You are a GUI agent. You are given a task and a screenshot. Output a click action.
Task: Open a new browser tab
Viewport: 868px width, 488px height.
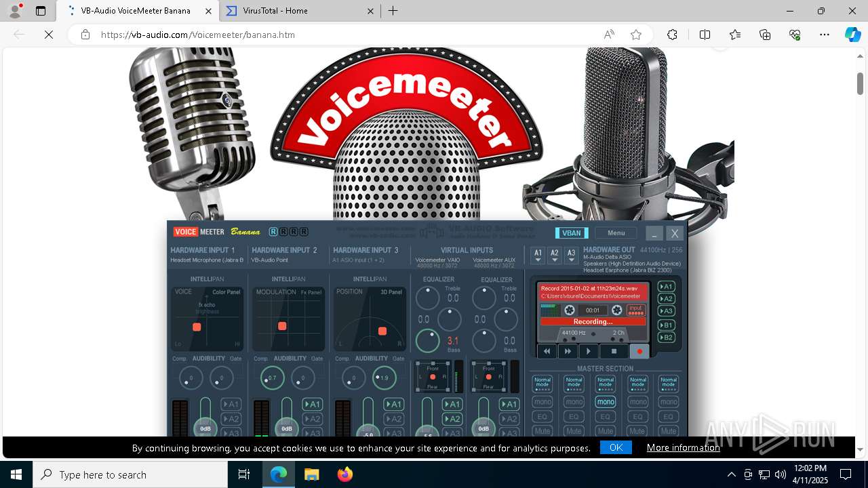click(x=393, y=11)
